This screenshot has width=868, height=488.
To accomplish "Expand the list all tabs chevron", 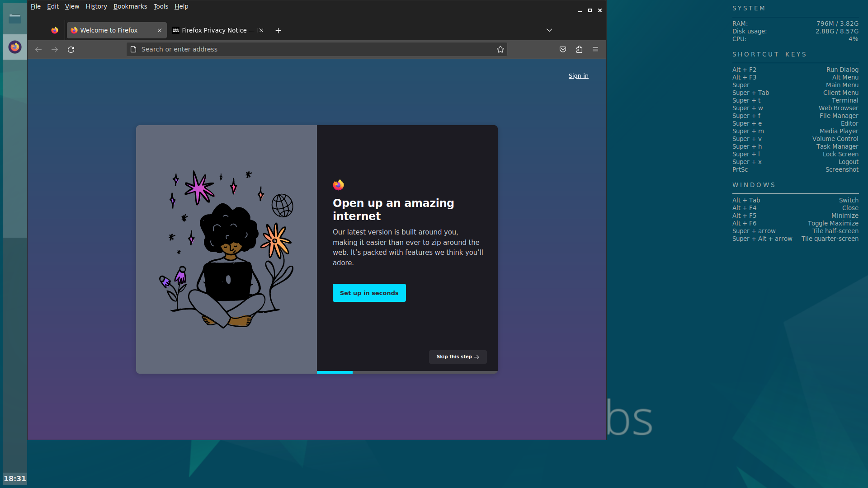I will pyautogui.click(x=549, y=30).
